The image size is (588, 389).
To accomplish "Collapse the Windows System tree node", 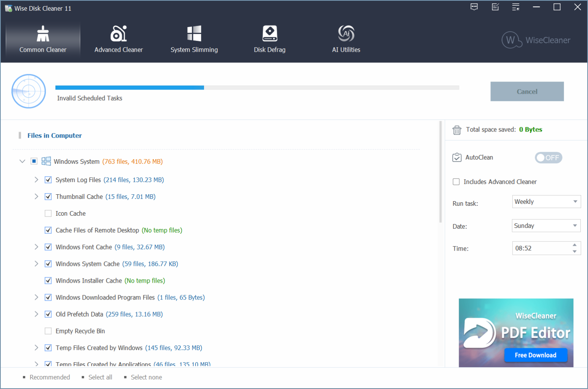I will [22, 161].
